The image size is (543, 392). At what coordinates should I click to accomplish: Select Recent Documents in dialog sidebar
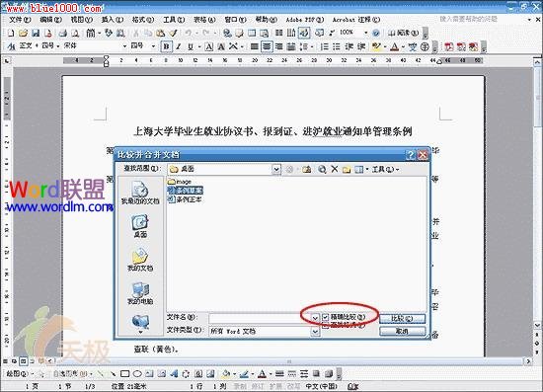click(140, 193)
